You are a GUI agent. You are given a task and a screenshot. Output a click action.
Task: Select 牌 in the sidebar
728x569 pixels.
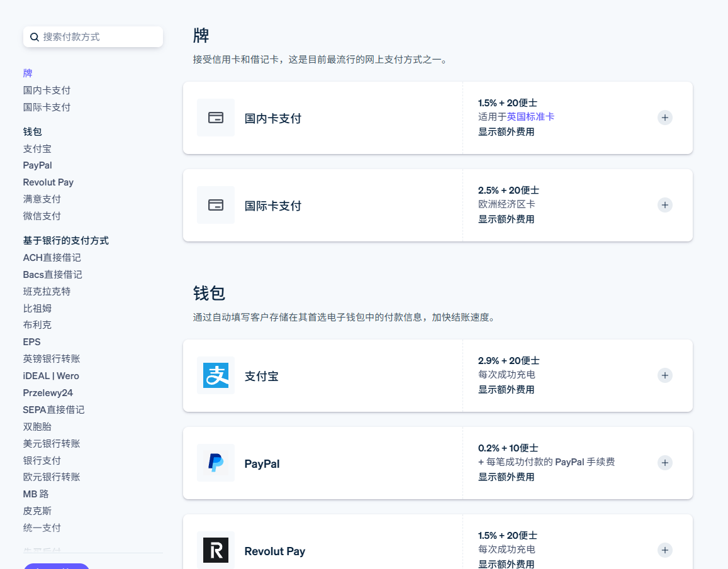28,74
